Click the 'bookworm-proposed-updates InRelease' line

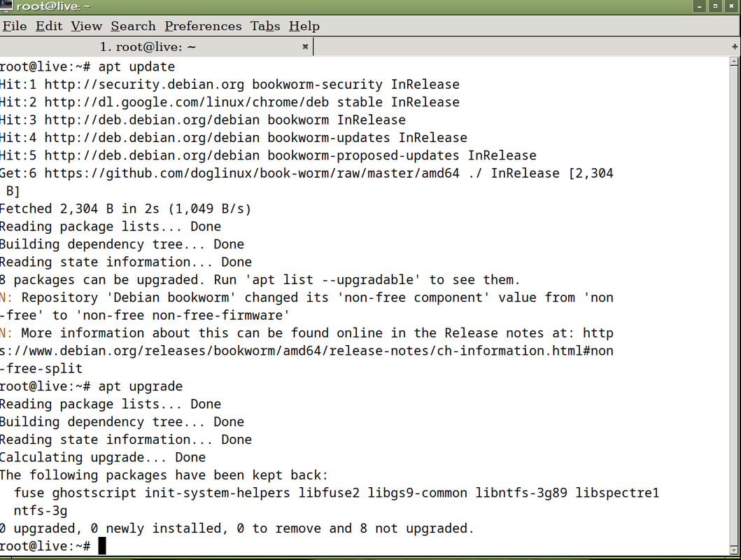tap(268, 155)
